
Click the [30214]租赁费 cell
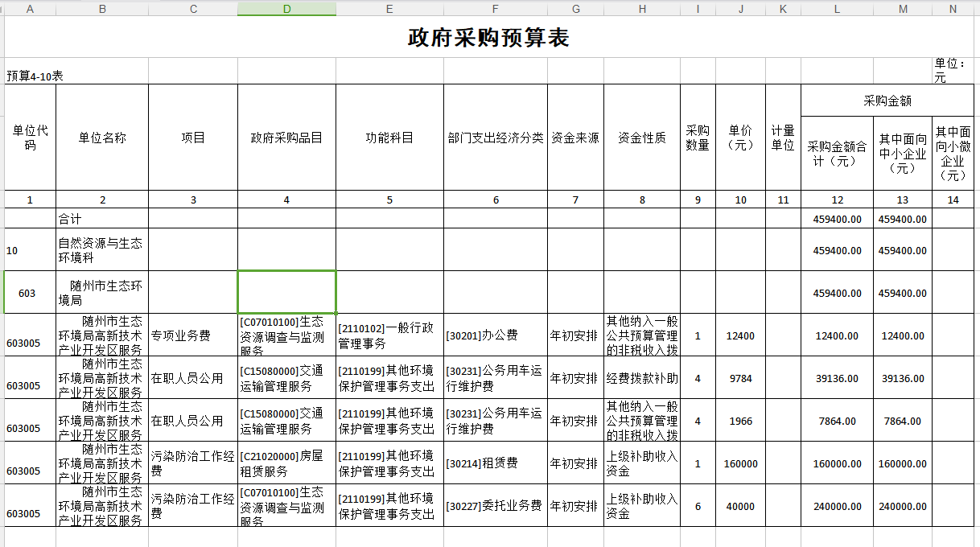(496, 463)
